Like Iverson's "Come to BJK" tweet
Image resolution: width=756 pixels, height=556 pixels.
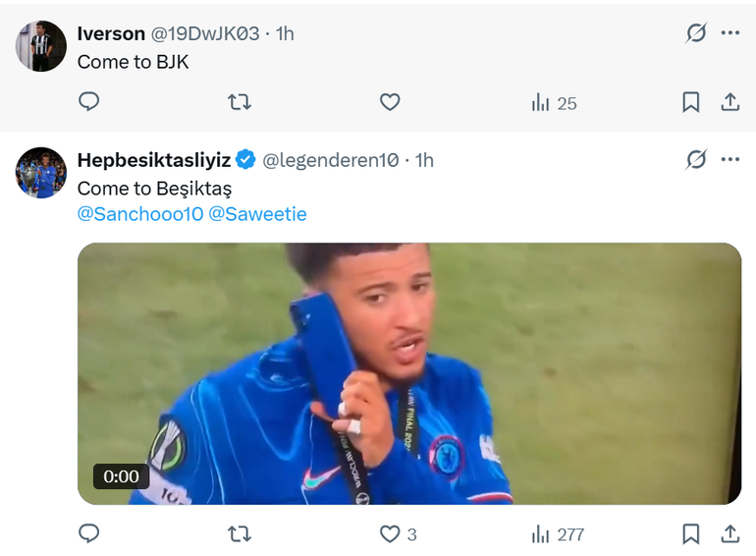tap(390, 102)
